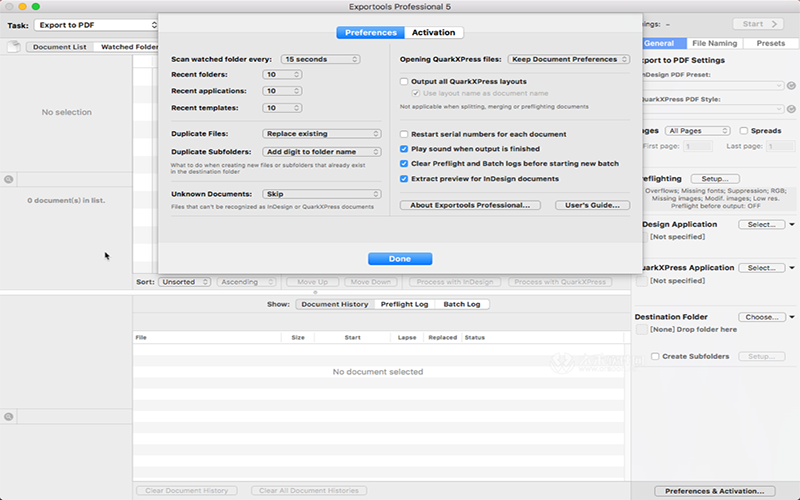
Task: Show the Preflight Log
Action: point(405,304)
